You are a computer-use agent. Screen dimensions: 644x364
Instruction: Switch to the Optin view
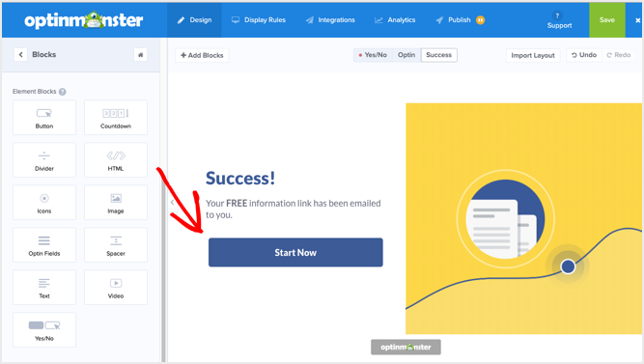click(406, 55)
